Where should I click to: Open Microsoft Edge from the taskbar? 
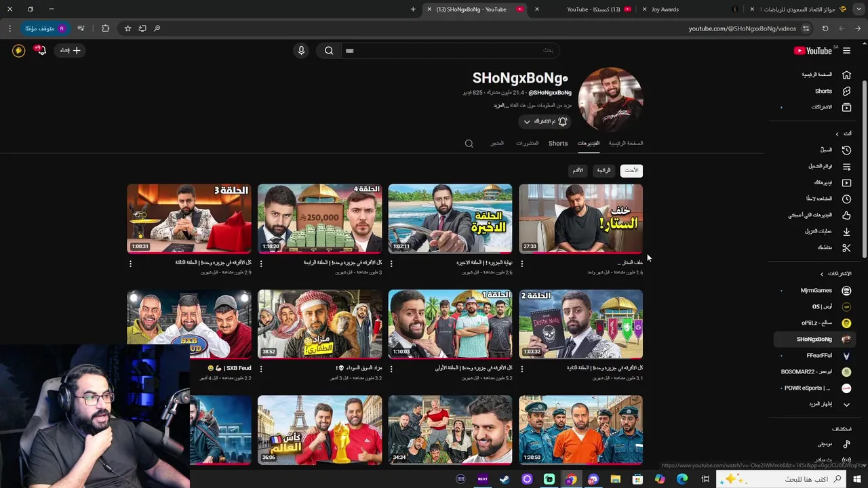[682, 479]
